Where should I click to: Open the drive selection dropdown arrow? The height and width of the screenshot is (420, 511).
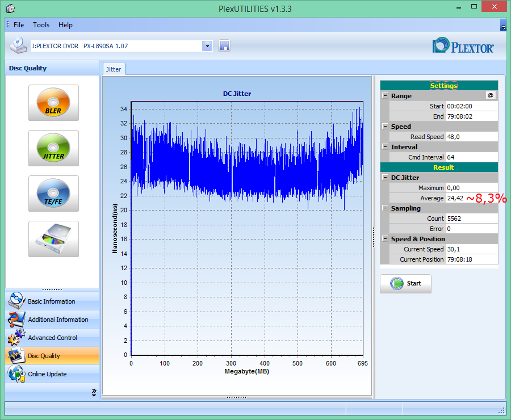click(x=207, y=46)
